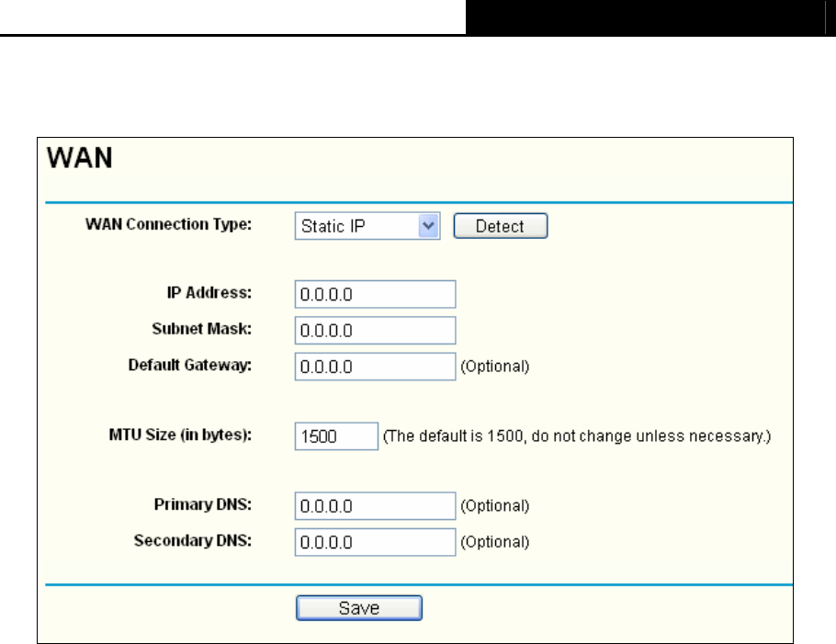
Task: Click the Detect button
Action: coord(500,226)
